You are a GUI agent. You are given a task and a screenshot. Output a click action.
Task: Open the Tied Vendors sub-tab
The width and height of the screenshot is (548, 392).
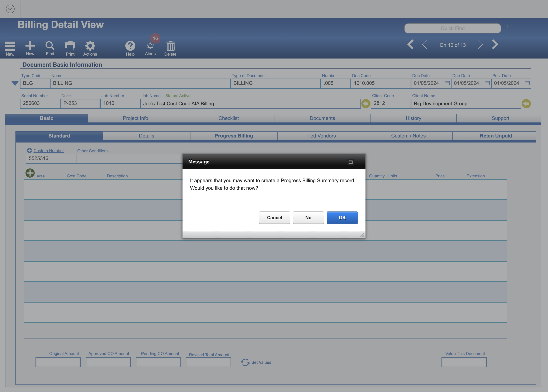click(x=321, y=136)
